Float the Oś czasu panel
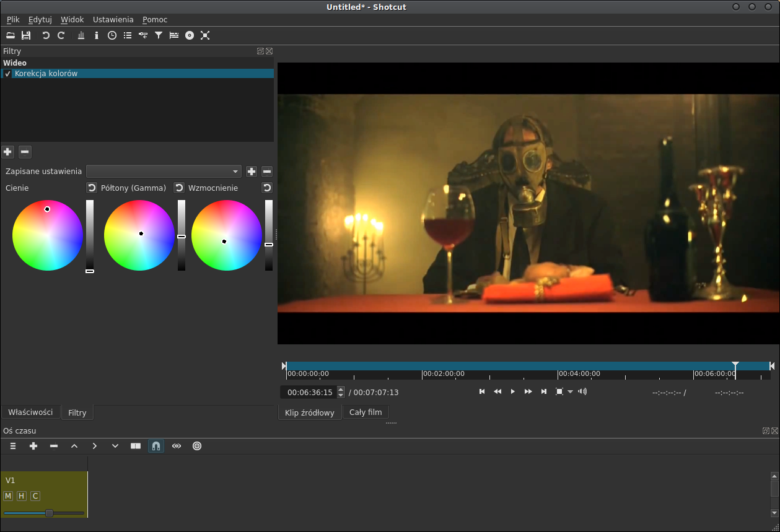 coord(766,430)
